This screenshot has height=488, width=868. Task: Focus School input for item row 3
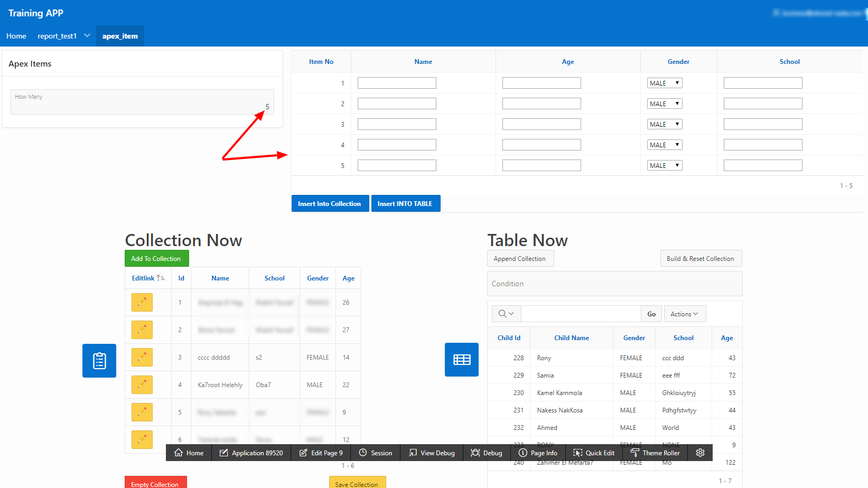763,124
